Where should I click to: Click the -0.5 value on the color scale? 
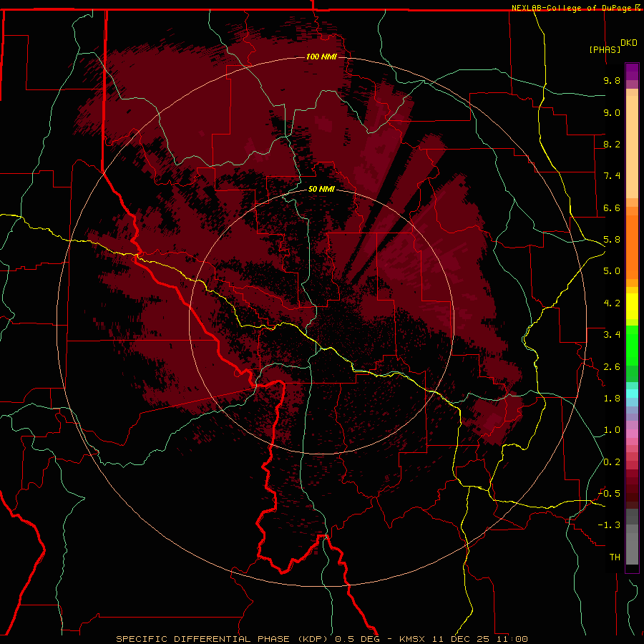click(610, 494)
